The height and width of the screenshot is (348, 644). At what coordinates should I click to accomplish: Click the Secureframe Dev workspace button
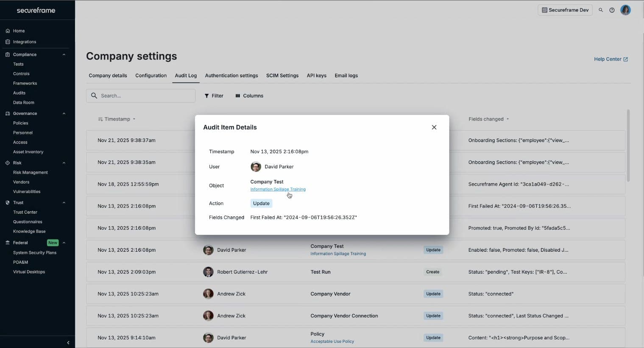coord(565,10)
